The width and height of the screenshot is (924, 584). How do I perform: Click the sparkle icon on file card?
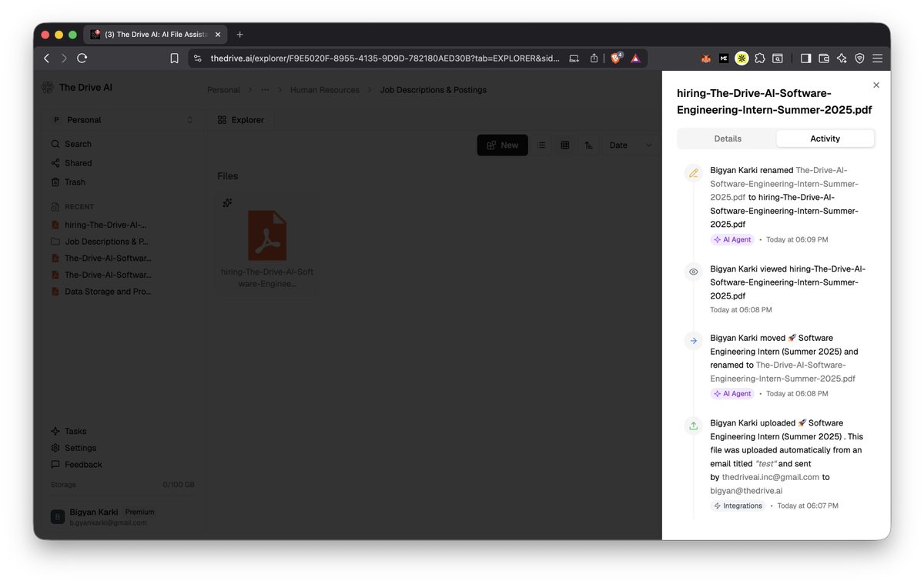pyautogui.click(x=227, y=203)
